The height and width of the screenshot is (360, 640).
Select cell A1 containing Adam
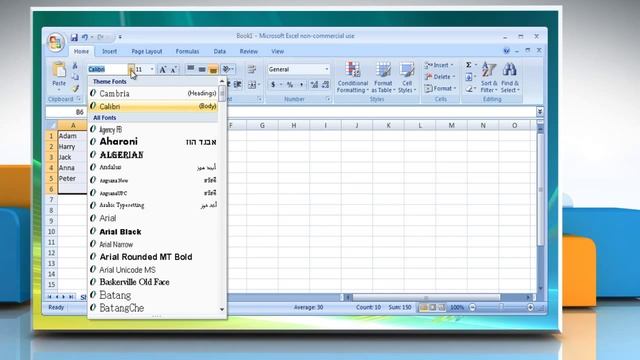(x=73, y=136)
